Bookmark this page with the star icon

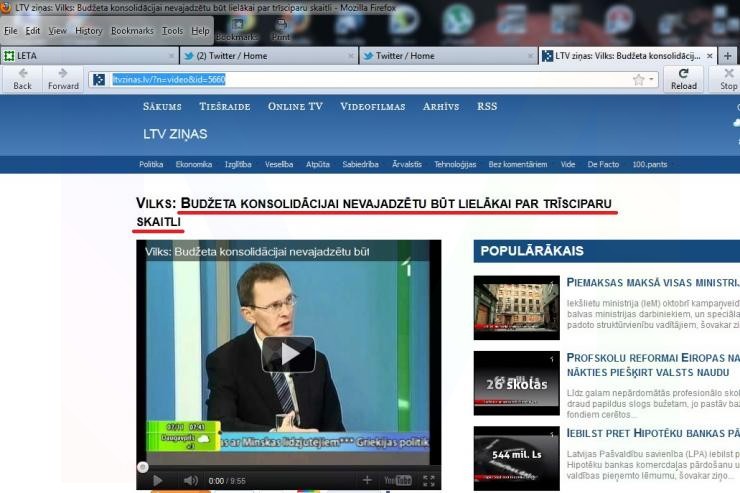[638, 80]
